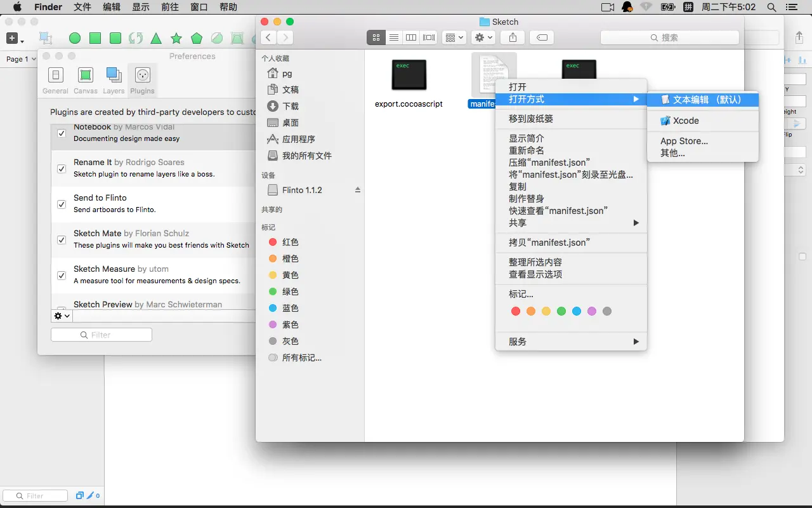Image resolution: width=812 pixels, height=508 pixels.
Task: Select the Plugins preferences tab
Action: tap(142, 80)
